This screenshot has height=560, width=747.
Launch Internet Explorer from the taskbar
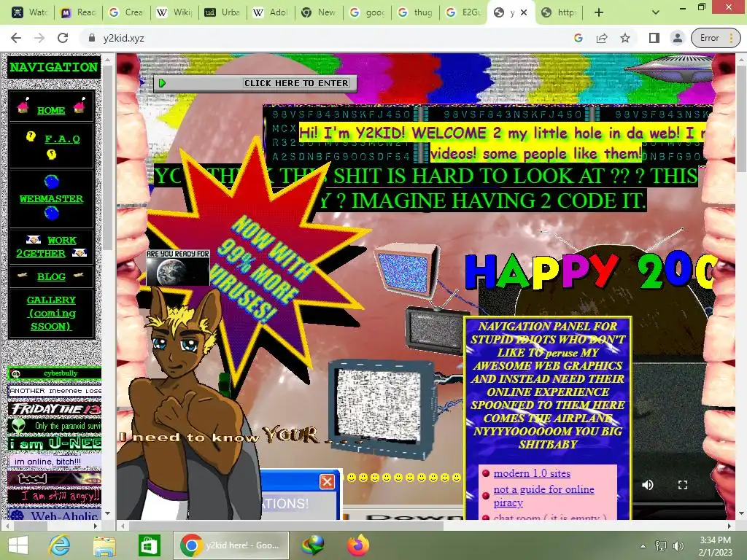click(x=60, y=545)
